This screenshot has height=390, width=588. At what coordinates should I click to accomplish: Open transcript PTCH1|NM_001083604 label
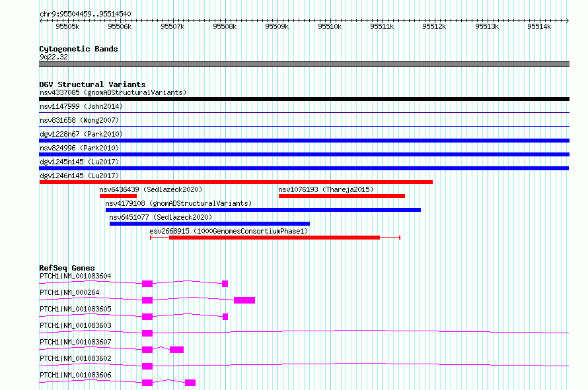75,276
